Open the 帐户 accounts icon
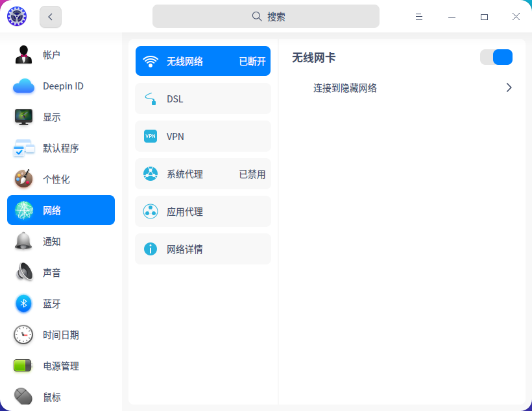The image size is (532, 411). pyautogui.click(x=24, y=54)
